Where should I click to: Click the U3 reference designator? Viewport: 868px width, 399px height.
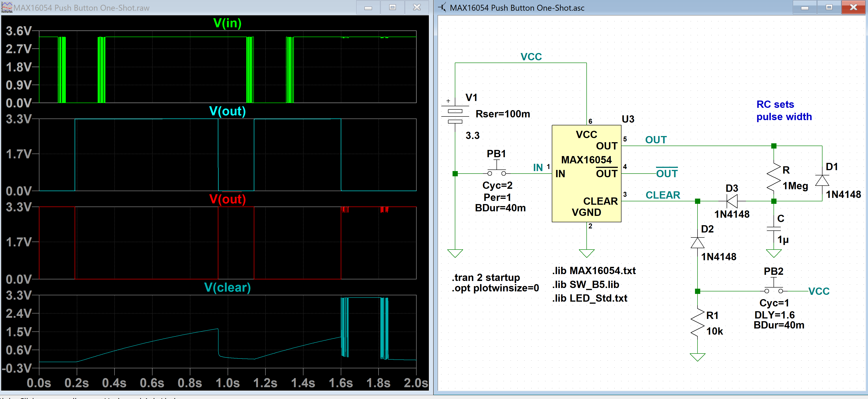click(x=628, y=119)
